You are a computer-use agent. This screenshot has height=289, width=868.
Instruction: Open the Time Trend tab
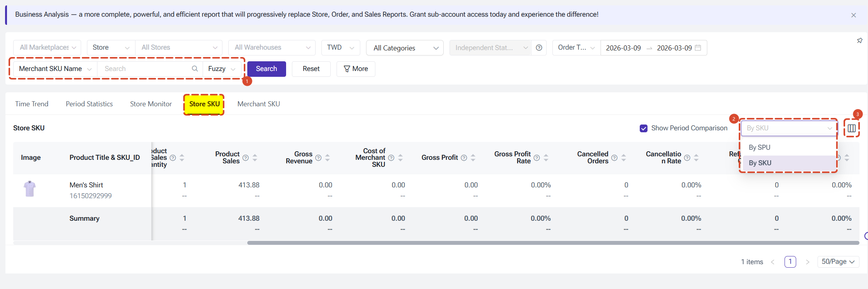click(32, 104)
